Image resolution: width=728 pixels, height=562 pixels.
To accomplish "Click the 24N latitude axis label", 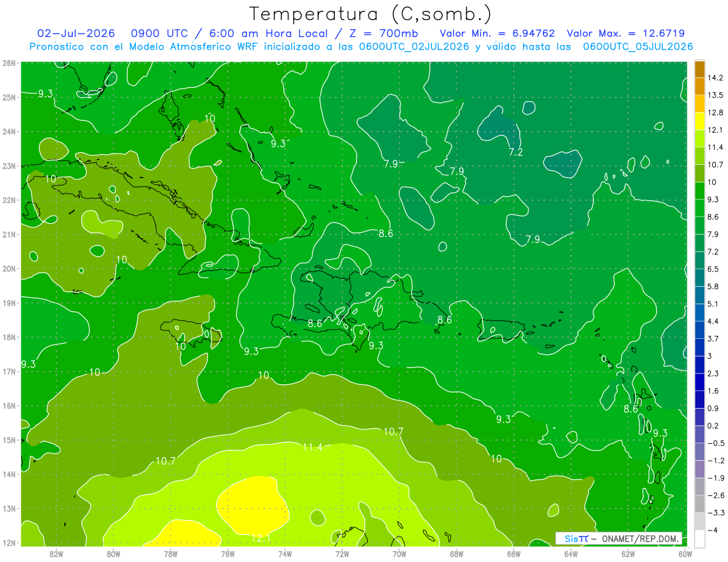I will pos(8,132).
